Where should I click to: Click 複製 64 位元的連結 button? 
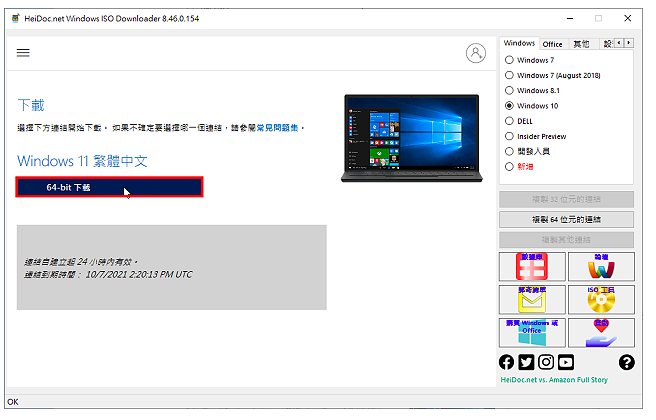click(x=566, y=219)
